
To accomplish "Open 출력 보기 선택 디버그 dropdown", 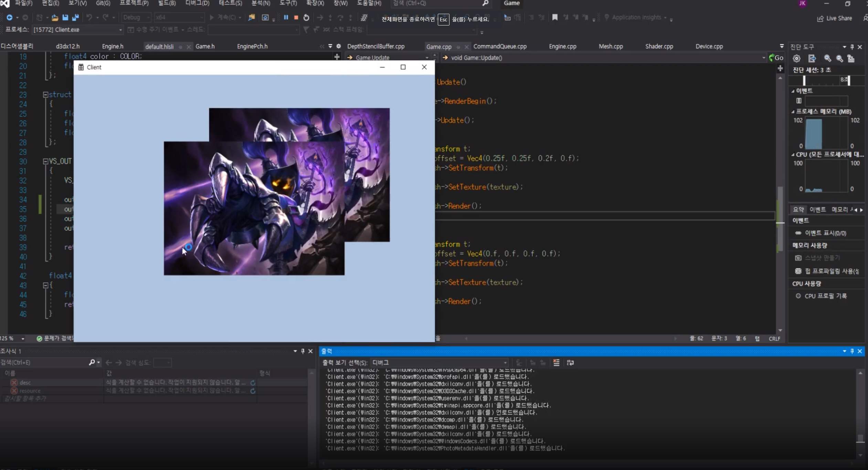I will click(440, 362).
